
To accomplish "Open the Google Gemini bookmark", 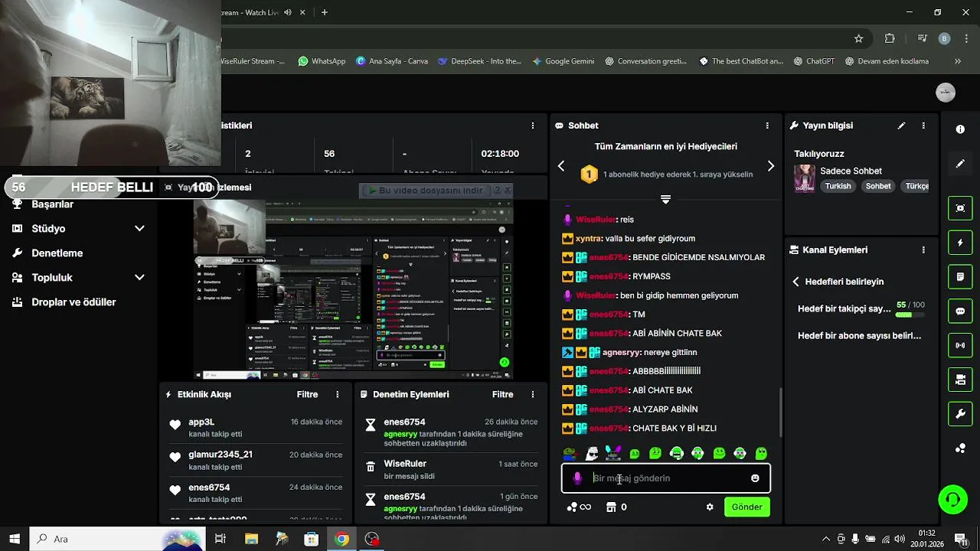I will [563, 61].
